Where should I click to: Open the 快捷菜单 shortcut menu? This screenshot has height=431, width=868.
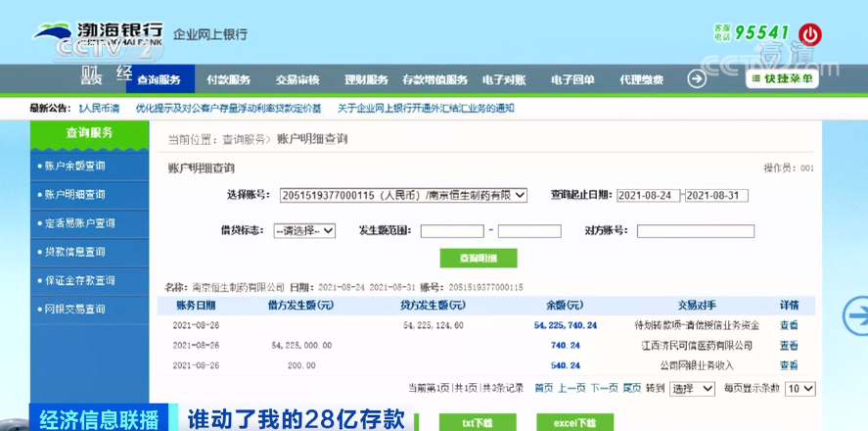tap(782, 78)
